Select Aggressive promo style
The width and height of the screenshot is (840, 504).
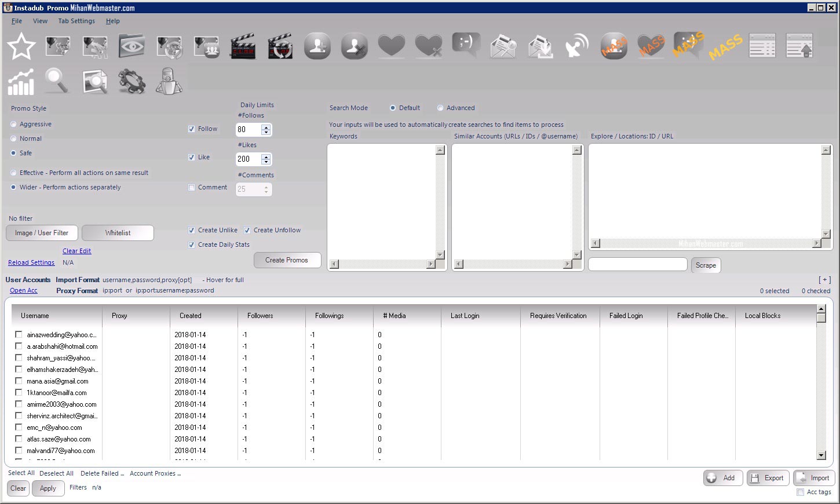point(13,124)
